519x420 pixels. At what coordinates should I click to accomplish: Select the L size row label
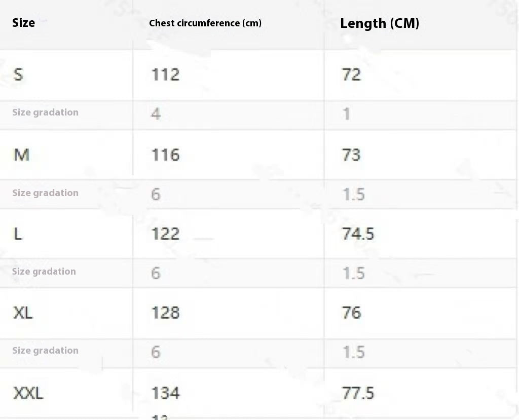click(18, 234)
